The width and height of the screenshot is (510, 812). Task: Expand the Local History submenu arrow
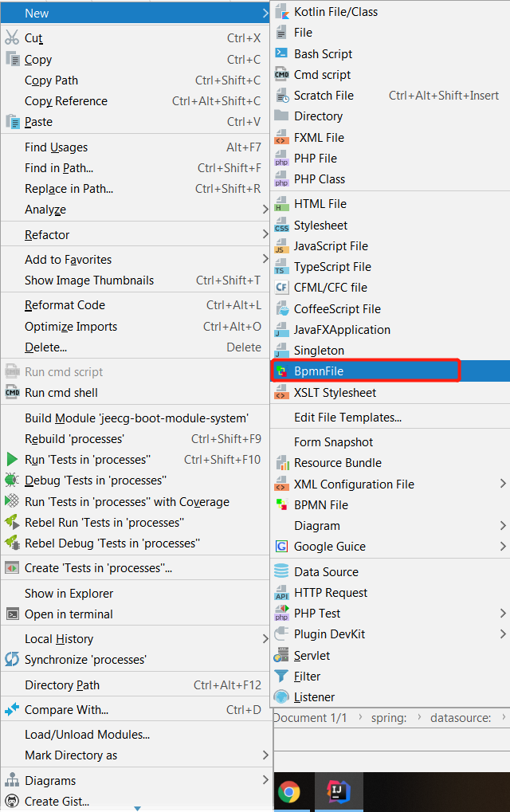265,638
